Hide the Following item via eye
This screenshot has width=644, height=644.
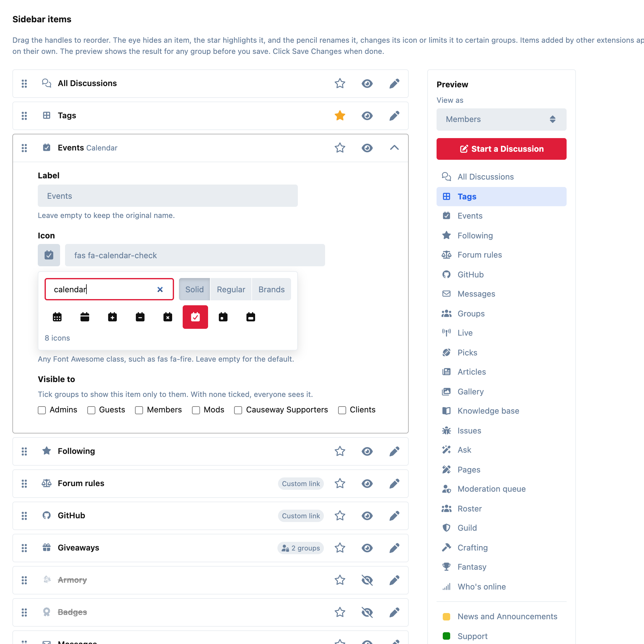click(x=367, y=451)
